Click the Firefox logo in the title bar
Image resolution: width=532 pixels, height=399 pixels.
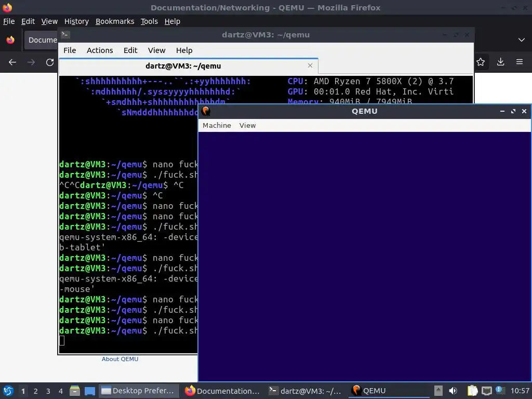(7, 7)
